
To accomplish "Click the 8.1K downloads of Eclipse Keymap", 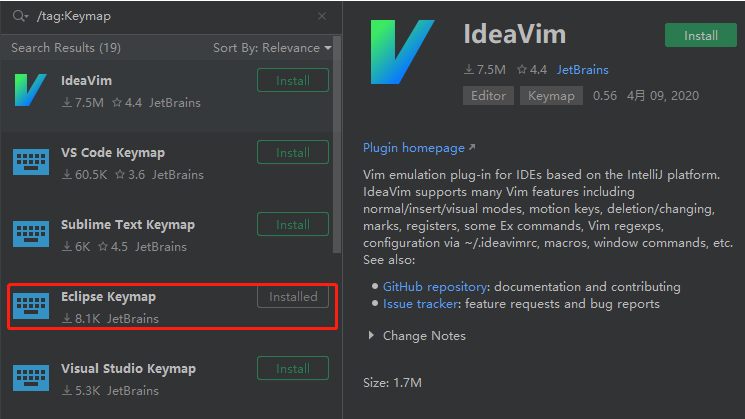I will click(x=81, y=318).
